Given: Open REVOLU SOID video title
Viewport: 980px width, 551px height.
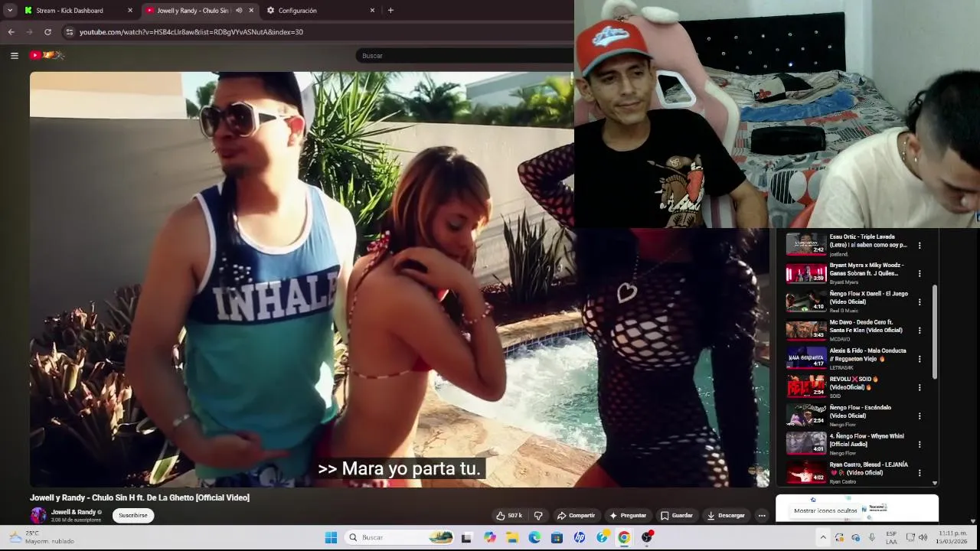Looking at the screenshot, I should pos(854,383).
